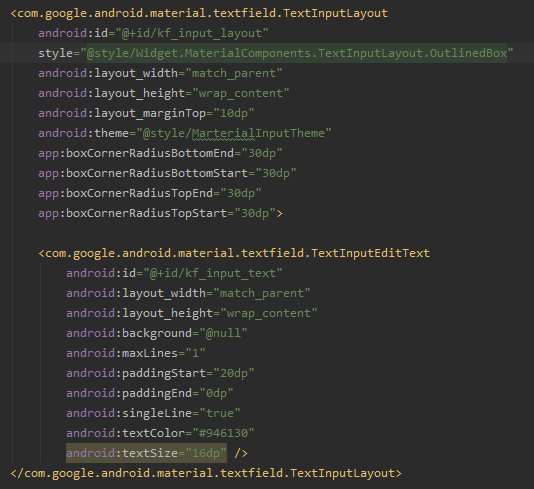This screenshot has height=489, width=534.
Task: Click the singleLine true value
Action: pyautogui.click(x=220, y=413)
